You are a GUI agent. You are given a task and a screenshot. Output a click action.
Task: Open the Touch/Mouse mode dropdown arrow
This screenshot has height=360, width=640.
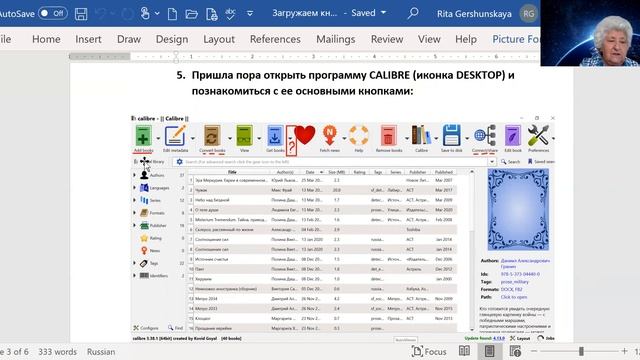click(x=157, y=14)
